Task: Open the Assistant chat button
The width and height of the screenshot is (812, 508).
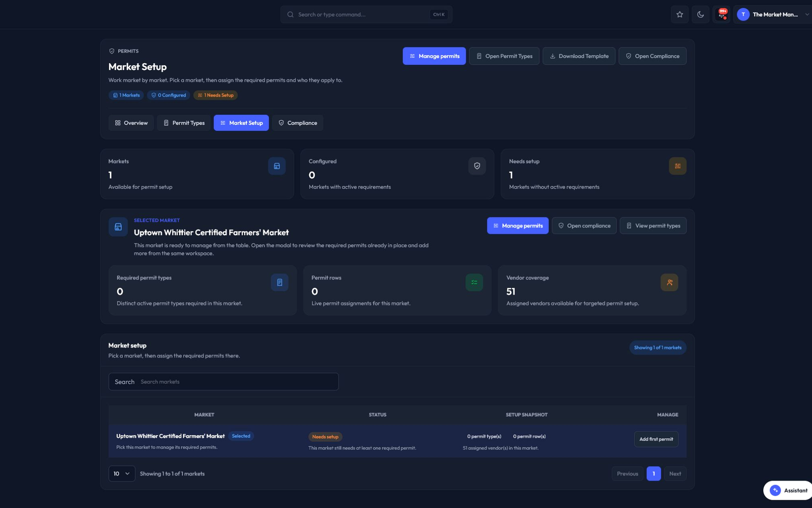Action: click(x=788, y=490)
